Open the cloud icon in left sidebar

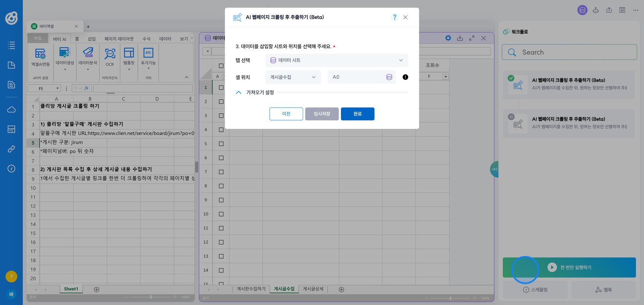tap(11, 109)
